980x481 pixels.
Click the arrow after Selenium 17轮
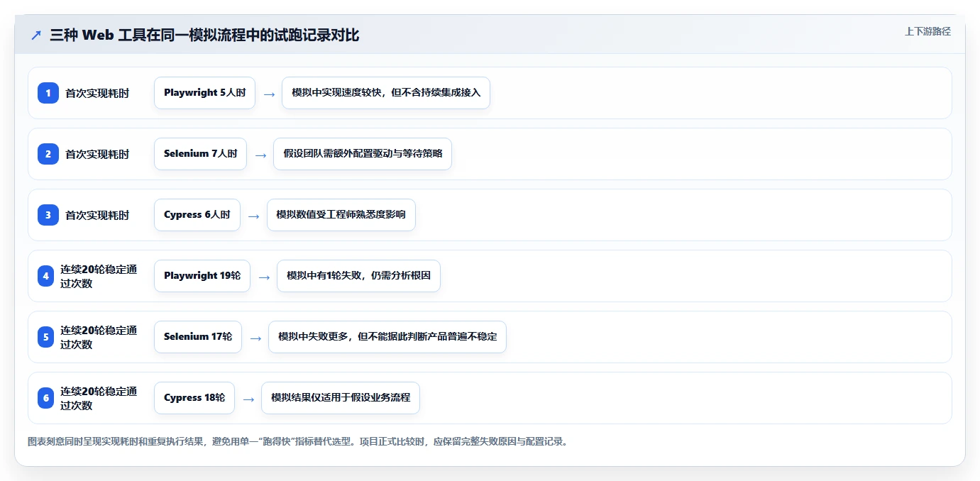pyautogui.click(x=255, y=338)
